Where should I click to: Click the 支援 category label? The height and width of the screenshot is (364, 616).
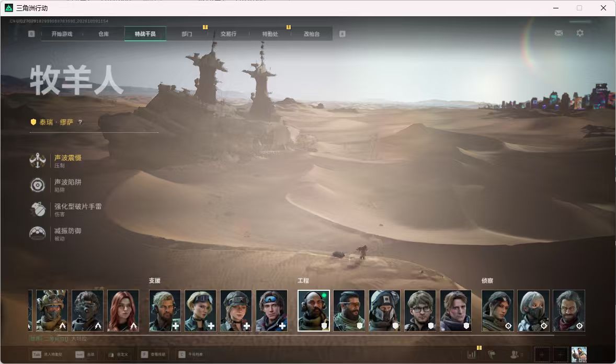point(154,281)
